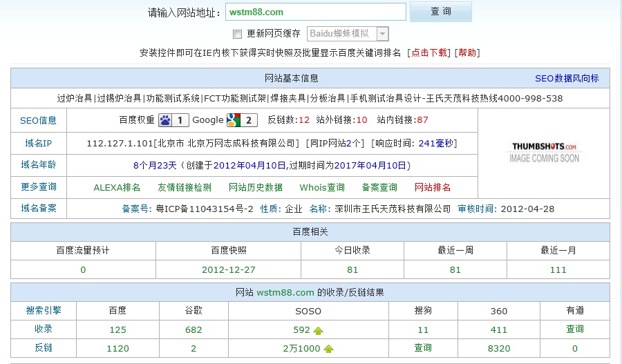Click the 域名年龄 row label
622x364 pixels.
(x=39, y=165)
